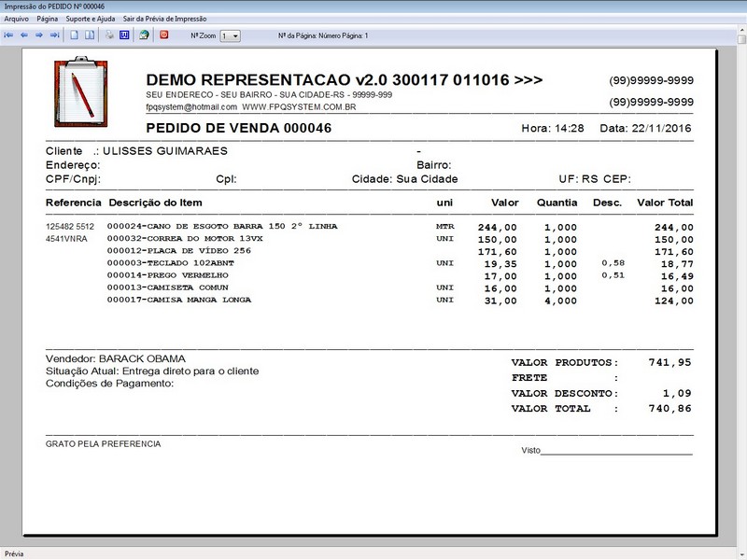The width and height of the screenshot is (747, 560).
Task: Show two-page view icon
Action: [90, 35]
